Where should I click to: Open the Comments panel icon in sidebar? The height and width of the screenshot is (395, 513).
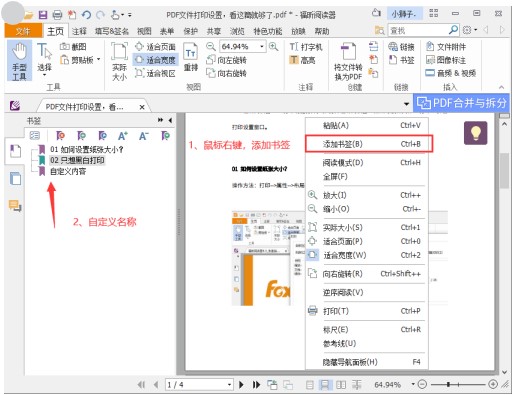pyautogui.click(x=15, y=206)
